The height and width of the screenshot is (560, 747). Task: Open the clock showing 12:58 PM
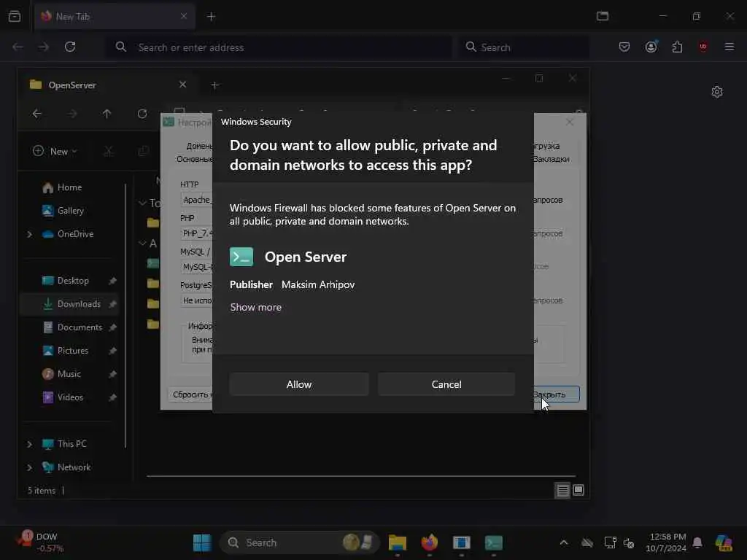tap(666, 542)
